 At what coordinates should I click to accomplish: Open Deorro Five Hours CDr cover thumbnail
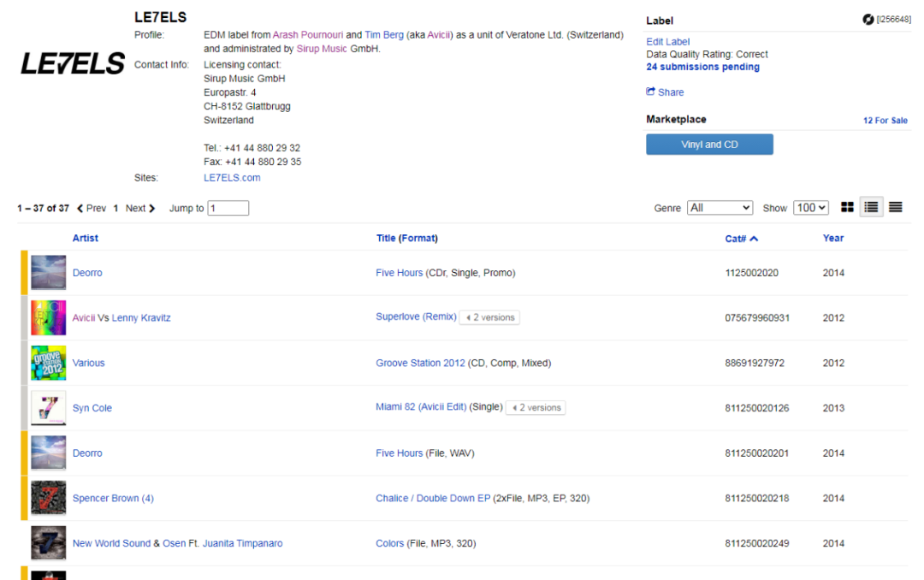coord(48,272)
